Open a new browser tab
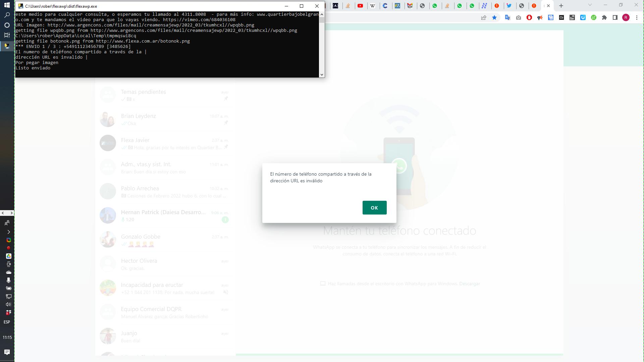 561,6
